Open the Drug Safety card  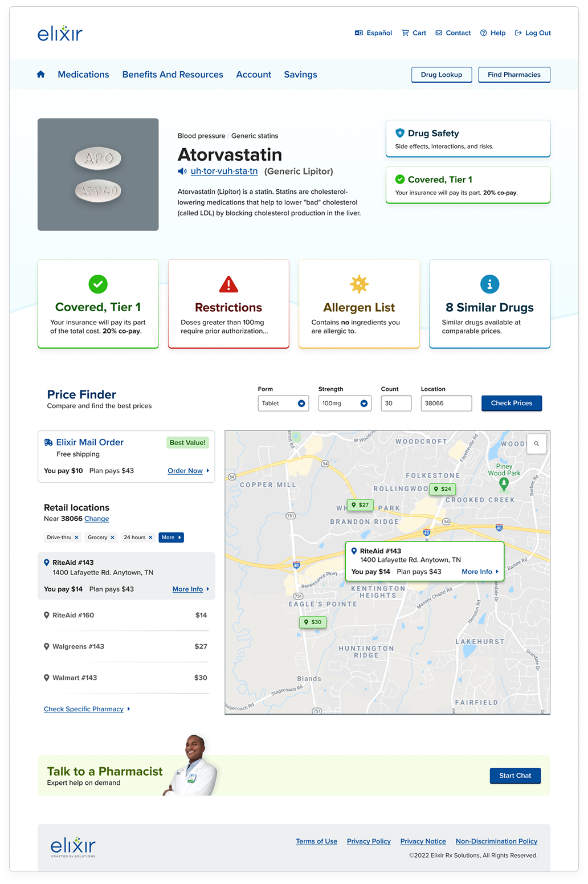point(468,138)
